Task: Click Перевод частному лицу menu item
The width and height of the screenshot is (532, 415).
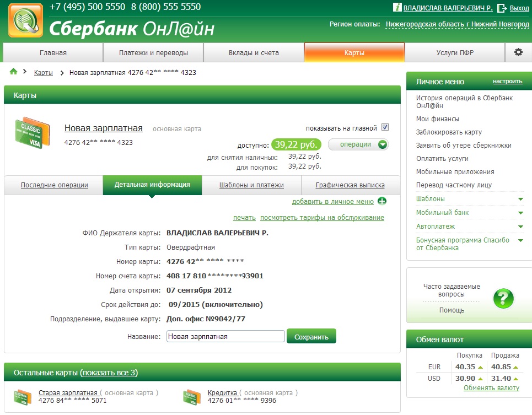Action: (x=454, y=185)
